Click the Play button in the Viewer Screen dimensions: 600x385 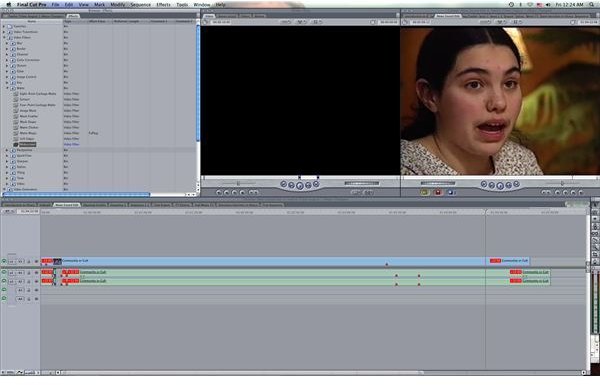[x=300, y=186]
